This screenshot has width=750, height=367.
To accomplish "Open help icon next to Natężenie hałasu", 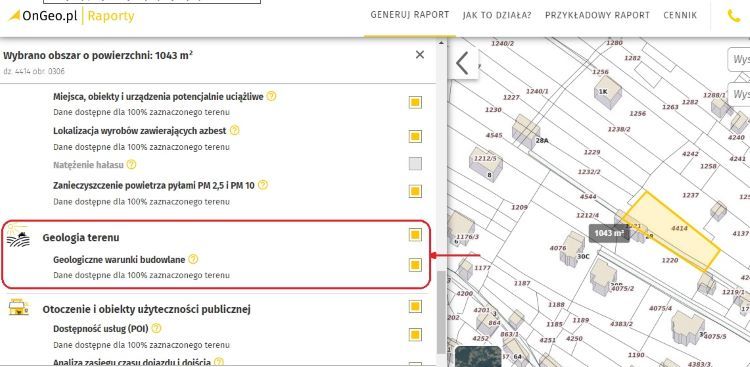I will (x=131, y=165).
